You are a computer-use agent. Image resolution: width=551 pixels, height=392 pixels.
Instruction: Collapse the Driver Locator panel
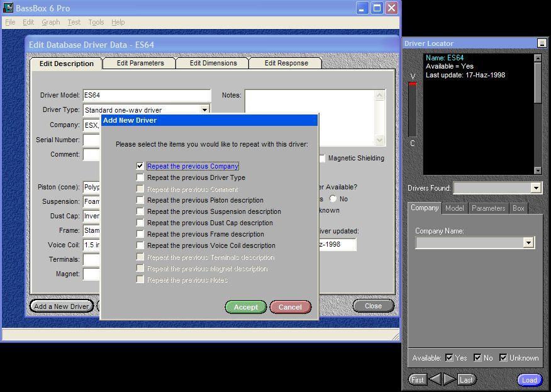541,43
